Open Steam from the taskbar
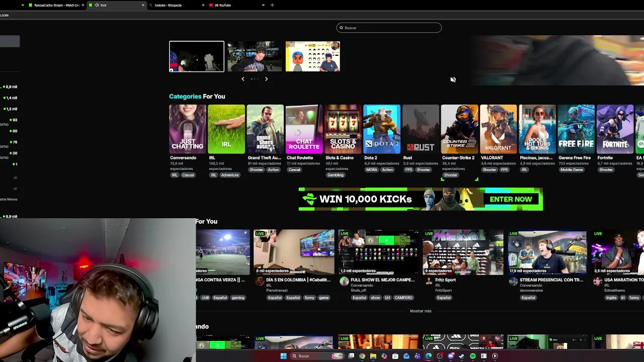644x362 pixels. (x=461, y=356)
